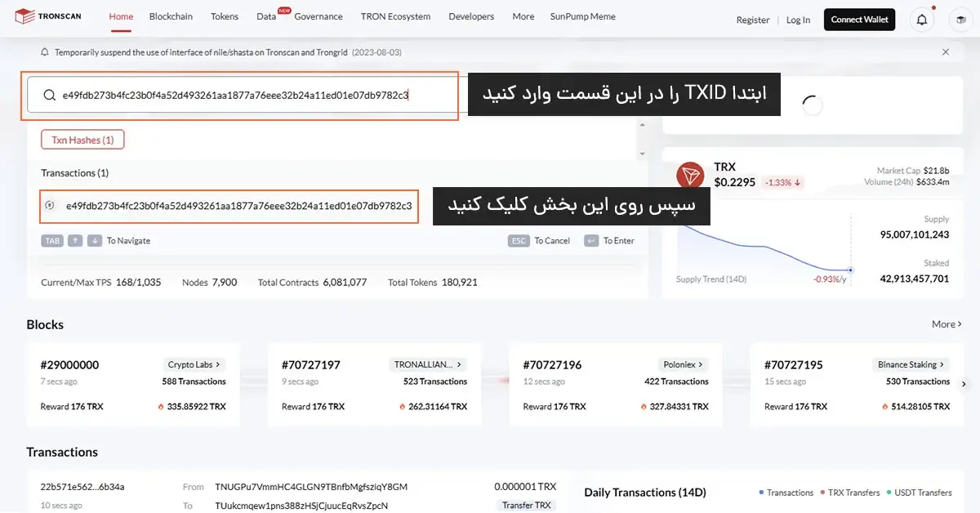Open Crypto Labs producer link

click(x=194, y=364)
